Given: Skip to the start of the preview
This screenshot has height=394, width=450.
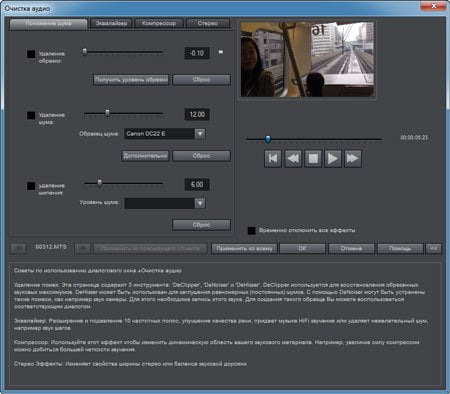Looking at the screenshot, I should pyautogui.click(x=273, y=158).
